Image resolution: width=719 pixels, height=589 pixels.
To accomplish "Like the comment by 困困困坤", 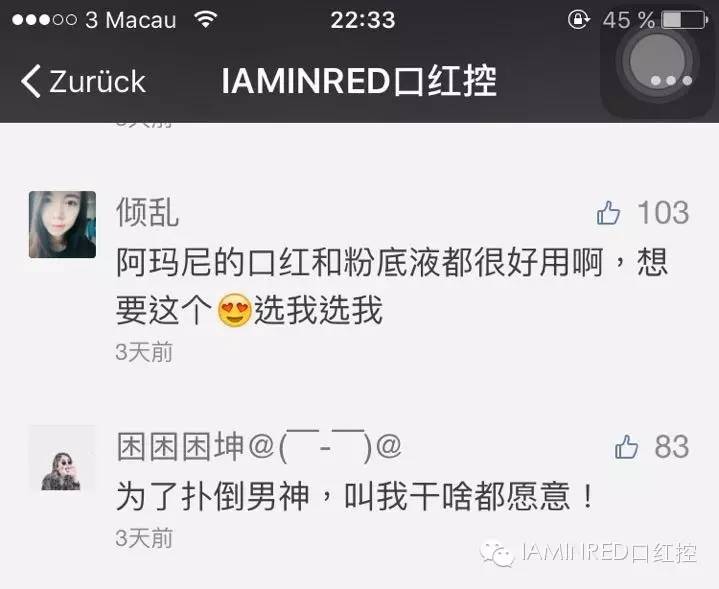I will pos(626,446).
